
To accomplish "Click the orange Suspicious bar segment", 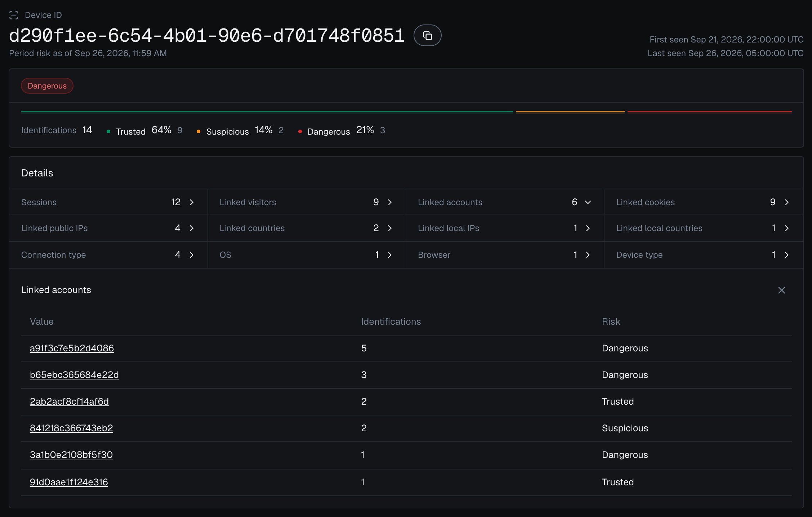I will click(570, 112).
